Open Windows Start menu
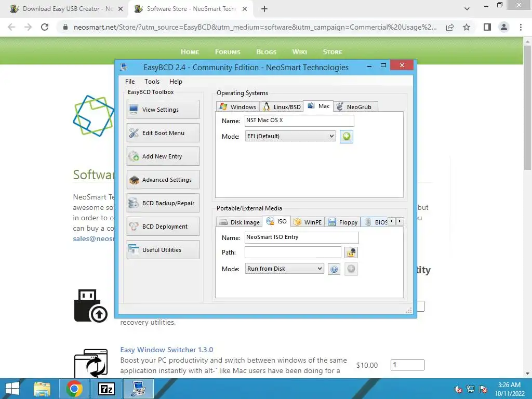The image size is (532, 399). [12, 389]
